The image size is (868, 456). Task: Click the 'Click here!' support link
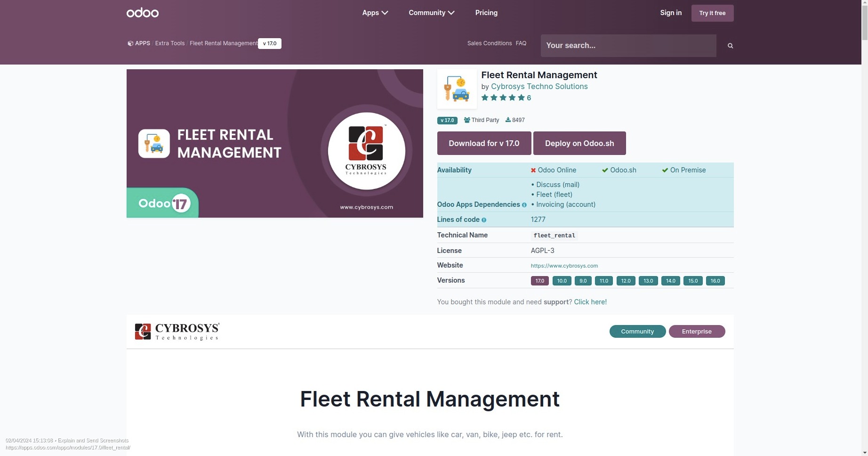click(x=590, y=302)
